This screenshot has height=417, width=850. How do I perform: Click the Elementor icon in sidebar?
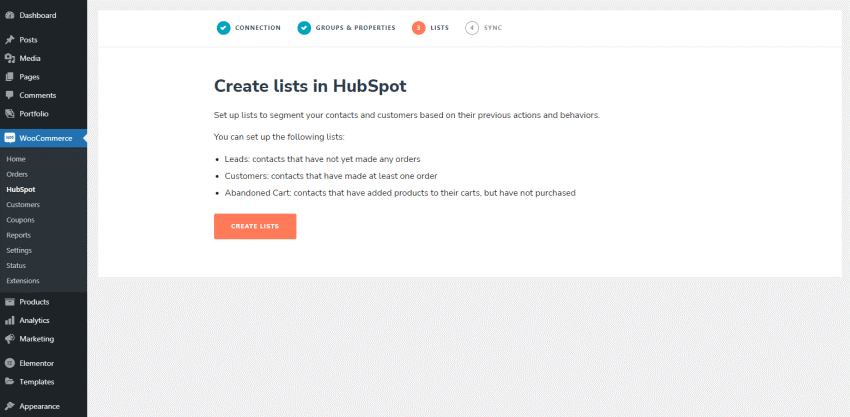9,363
